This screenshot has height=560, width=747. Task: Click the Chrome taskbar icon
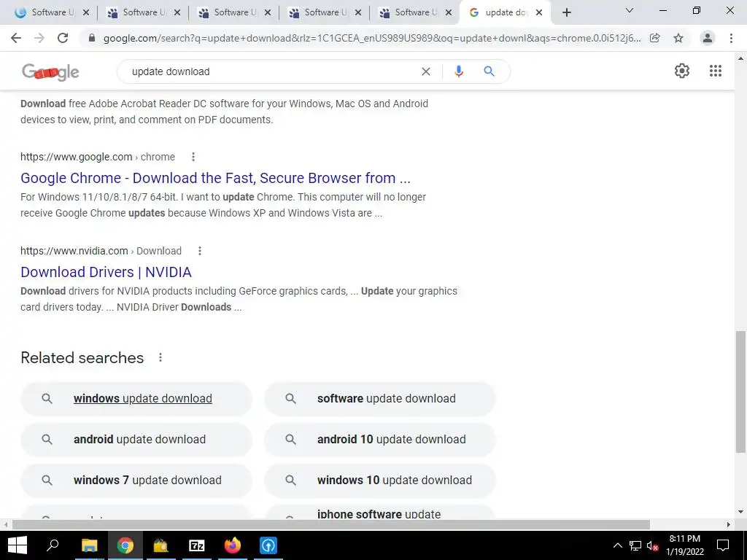click(125, 545)
